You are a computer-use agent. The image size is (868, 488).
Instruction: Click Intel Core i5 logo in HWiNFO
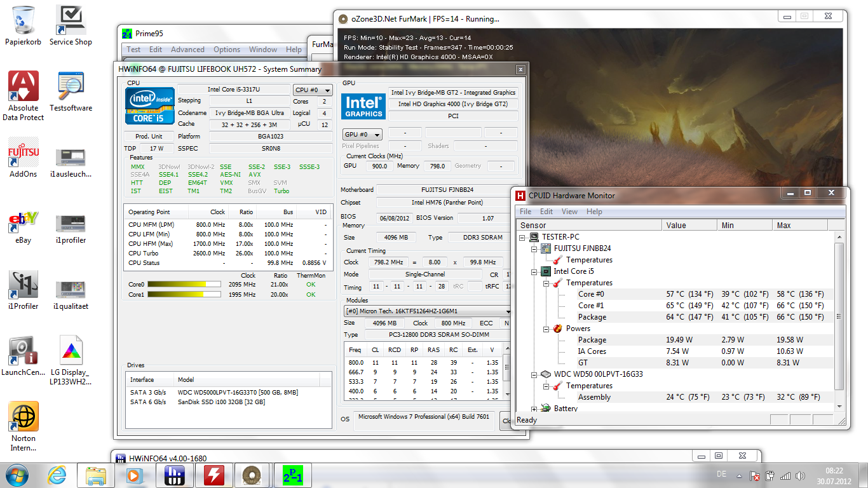tap(149, 105)
